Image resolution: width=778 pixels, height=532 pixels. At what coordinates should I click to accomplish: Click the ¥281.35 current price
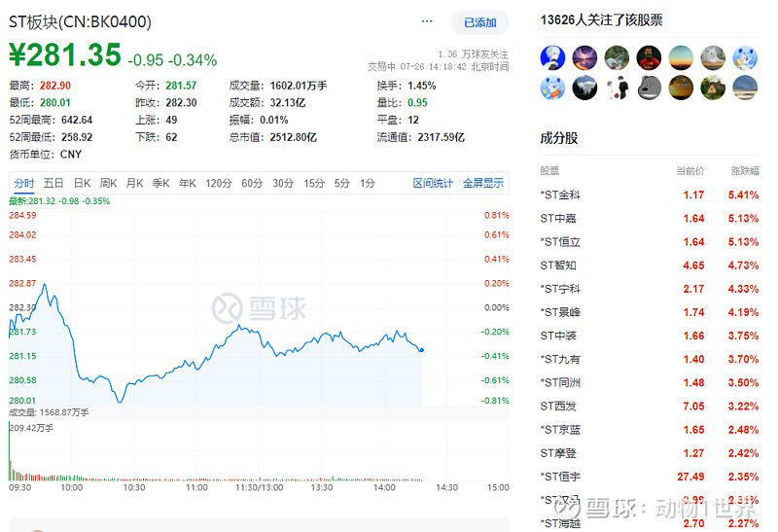[65, 54]
